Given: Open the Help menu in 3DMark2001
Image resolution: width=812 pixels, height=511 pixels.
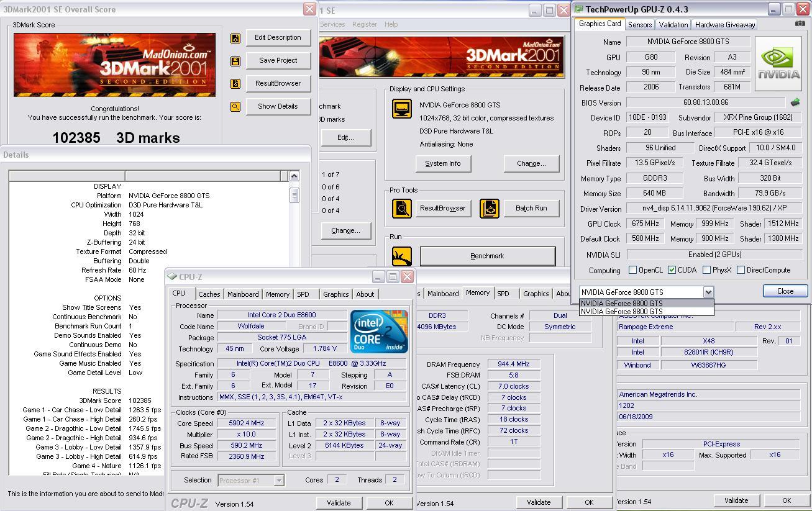Looking at the screenshot, I should pos(391,24).
